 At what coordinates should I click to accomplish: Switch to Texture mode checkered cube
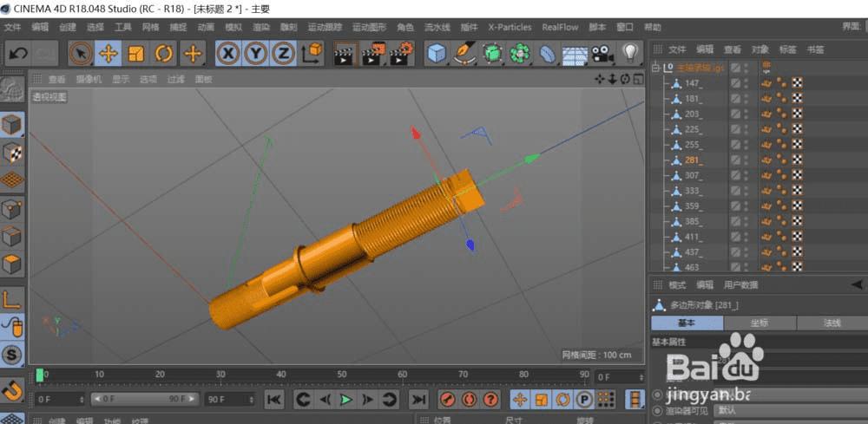(12, 153)
